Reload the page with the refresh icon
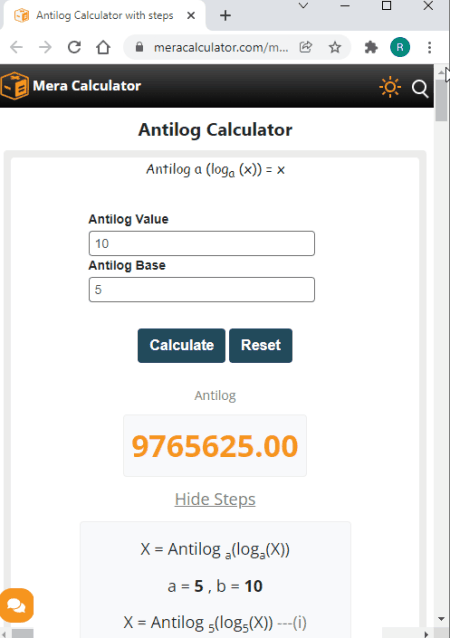 (x=74, y=47)
